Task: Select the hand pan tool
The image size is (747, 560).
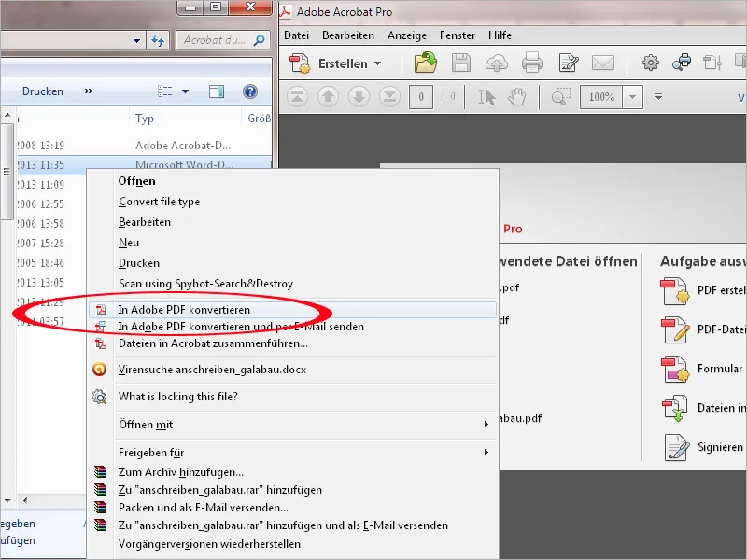Action: (517, 97)
